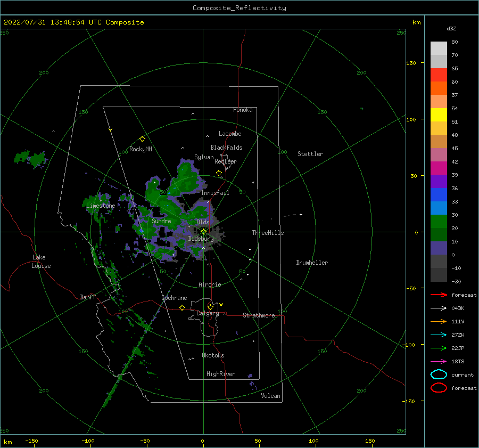This screenshot has height=448, width=479.
Task: Click the Limestone label
Action: coord(101,206)
